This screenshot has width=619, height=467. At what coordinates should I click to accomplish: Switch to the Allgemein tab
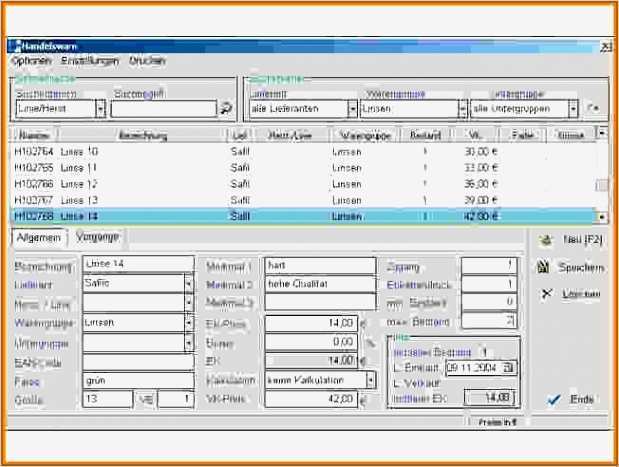click(39, 238)
